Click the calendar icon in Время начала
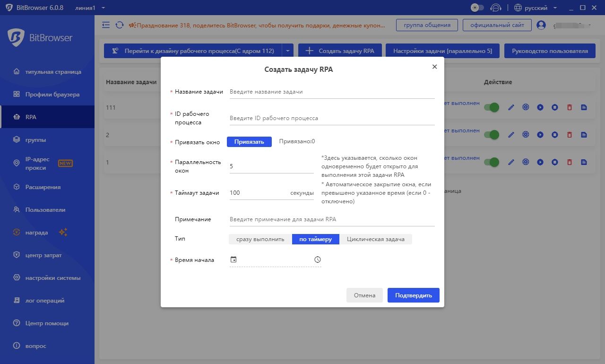This screenshot has width=605, height=364. pos(233,260)
